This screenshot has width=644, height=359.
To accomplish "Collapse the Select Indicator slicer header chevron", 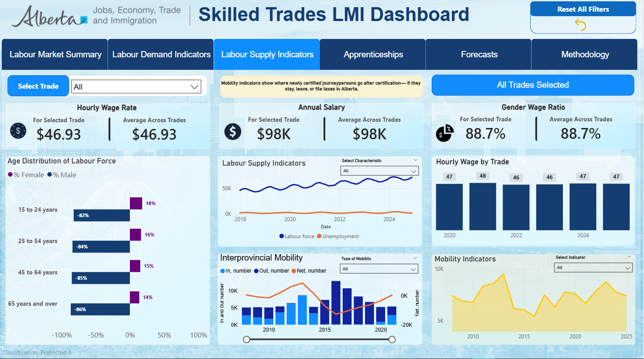I will click(629, 257).
